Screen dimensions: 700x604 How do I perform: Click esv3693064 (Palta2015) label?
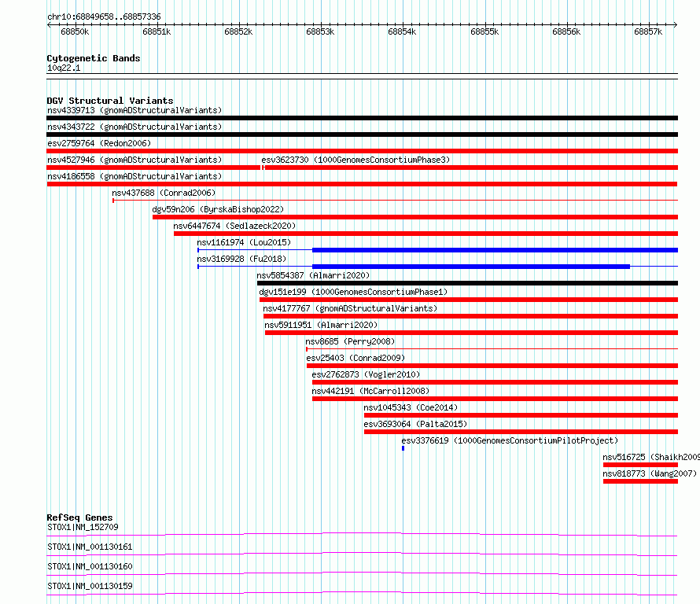[x=415, y=424]
